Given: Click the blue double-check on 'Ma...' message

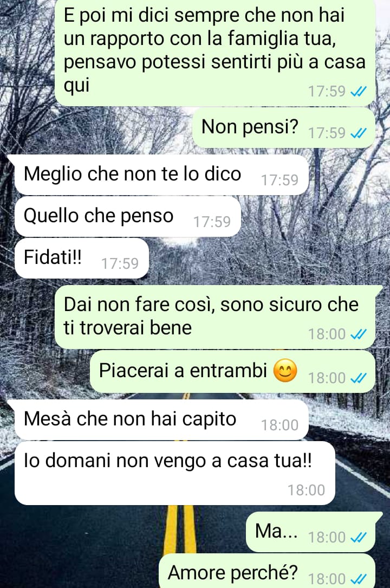Looking at the screenshot, I should [358, 538].
